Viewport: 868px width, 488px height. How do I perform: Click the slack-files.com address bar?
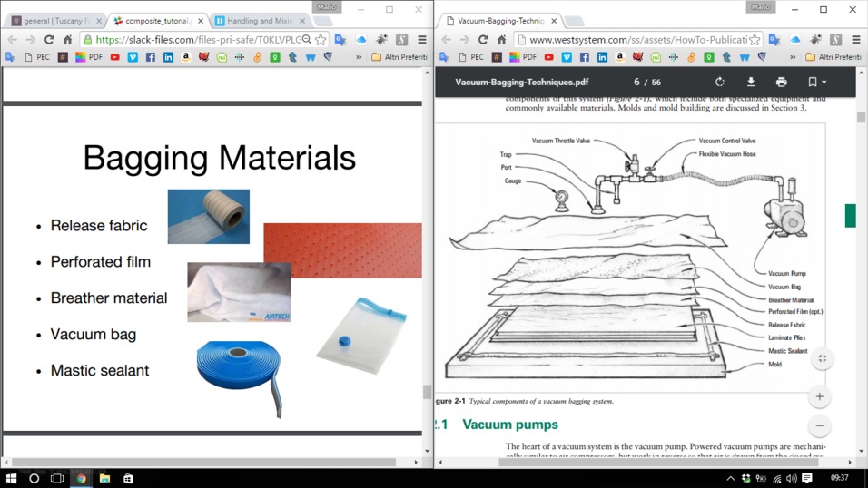[x=196, y=39]
